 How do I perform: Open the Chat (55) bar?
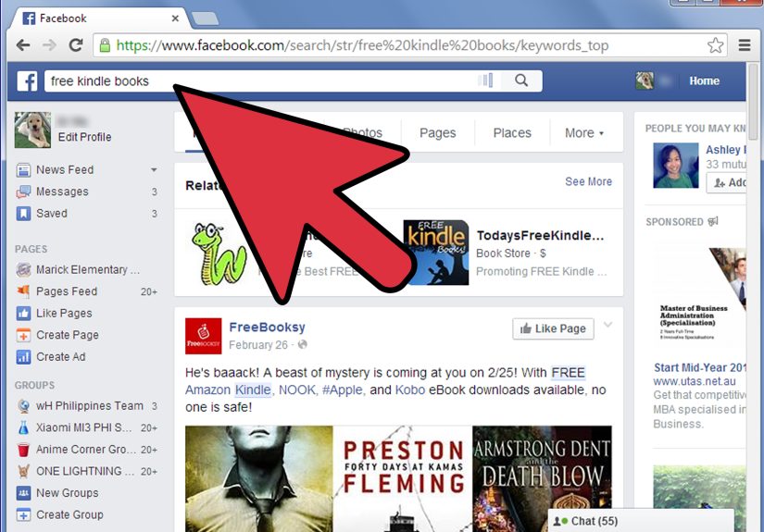(x=641, y=521)
